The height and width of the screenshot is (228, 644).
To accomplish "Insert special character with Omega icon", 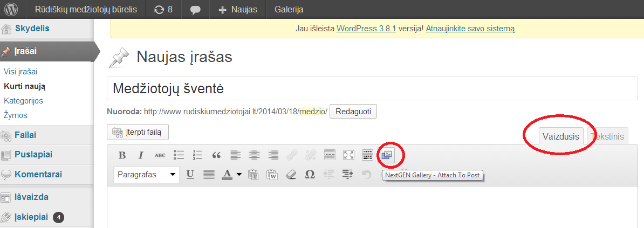I will pos(310,175).
